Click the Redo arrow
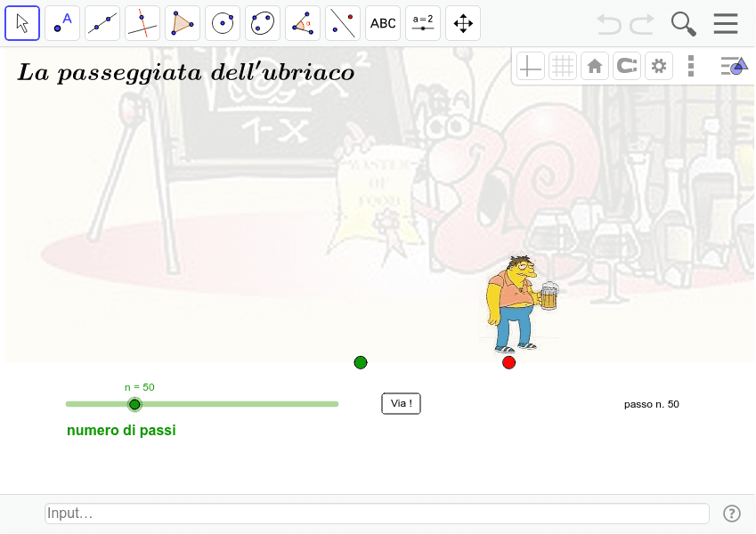Viewport: 756px width, 534px height. (x=642, y=24)
